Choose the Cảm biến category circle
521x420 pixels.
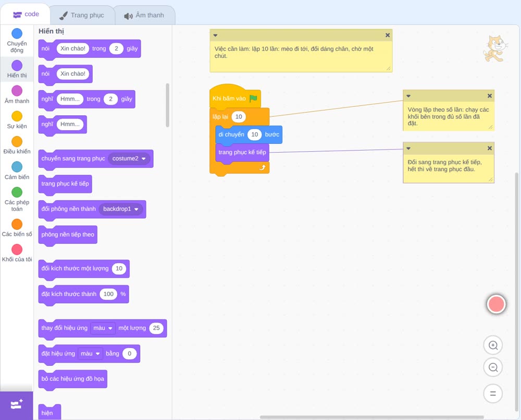(17, 167)
